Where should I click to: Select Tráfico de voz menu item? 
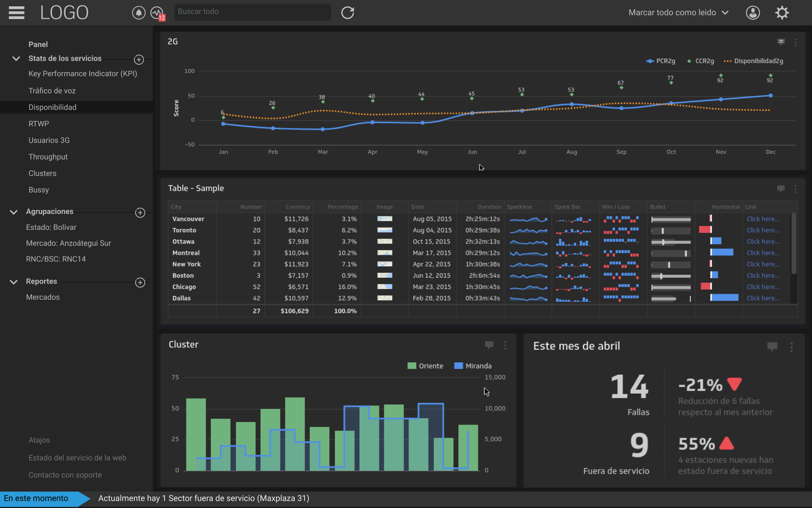tap(52, 91)
